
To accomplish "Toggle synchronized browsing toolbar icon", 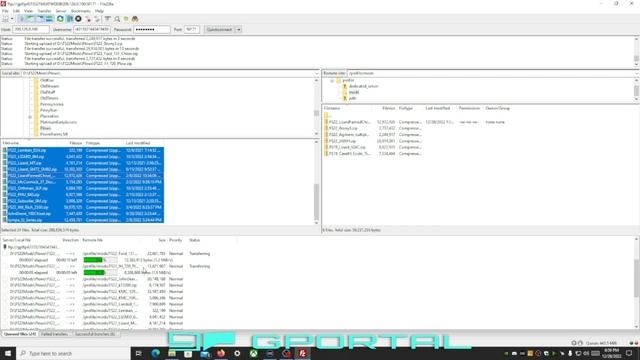I will coord(126,19).
